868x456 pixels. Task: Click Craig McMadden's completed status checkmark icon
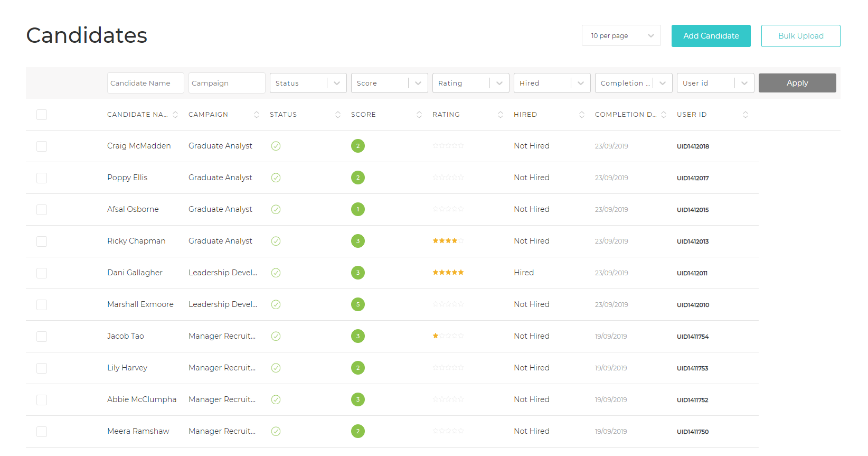tap(276, 146)
